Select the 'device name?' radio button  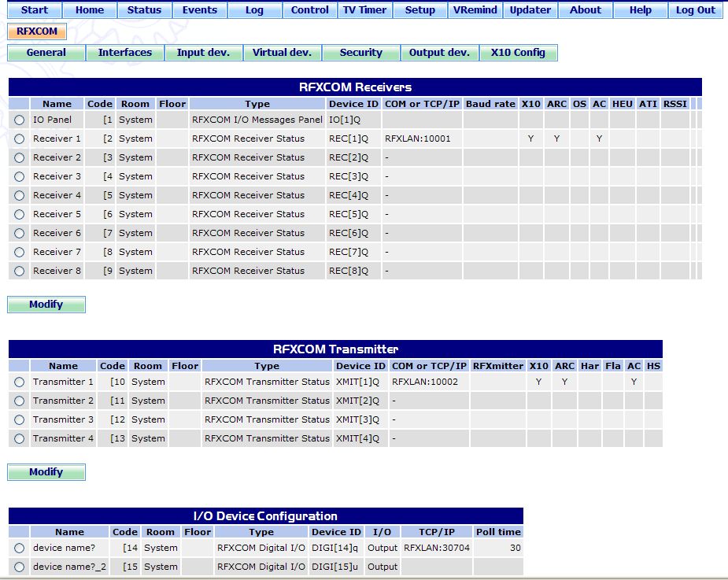19,548
